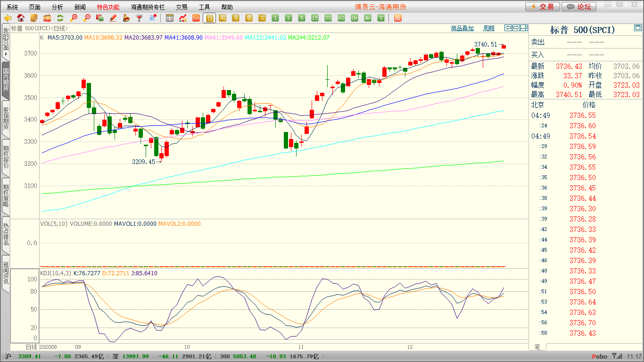
Task: Select the monthly 月 period
Action: tap(236, 18)
